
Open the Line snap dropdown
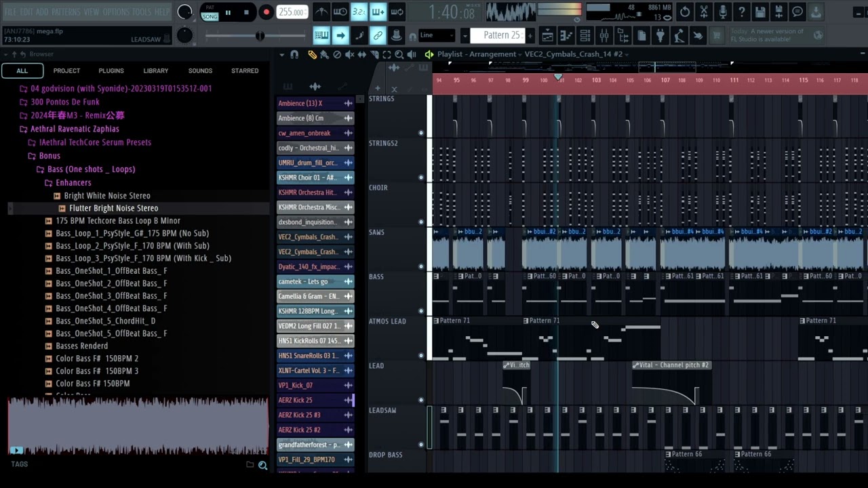(437, 35)
